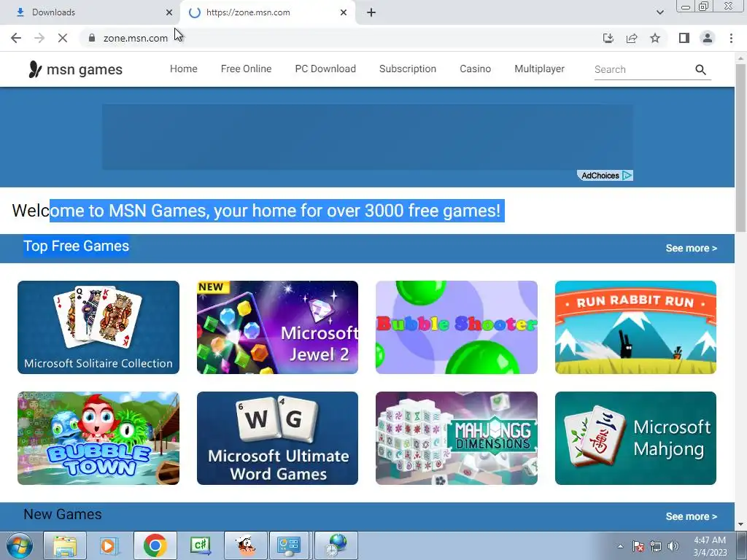Click the browser forward arrow
Viewport: 747px width, 560px height.
click(39, 38)
